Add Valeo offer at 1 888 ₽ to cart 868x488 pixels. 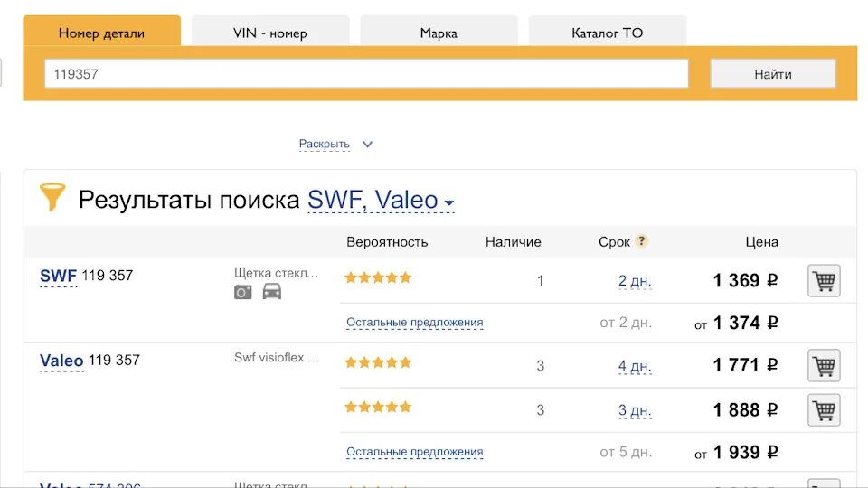[824, 410]
